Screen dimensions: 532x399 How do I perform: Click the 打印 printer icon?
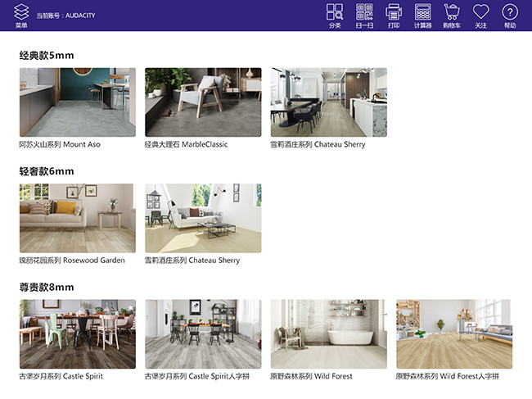click(394, 13)
